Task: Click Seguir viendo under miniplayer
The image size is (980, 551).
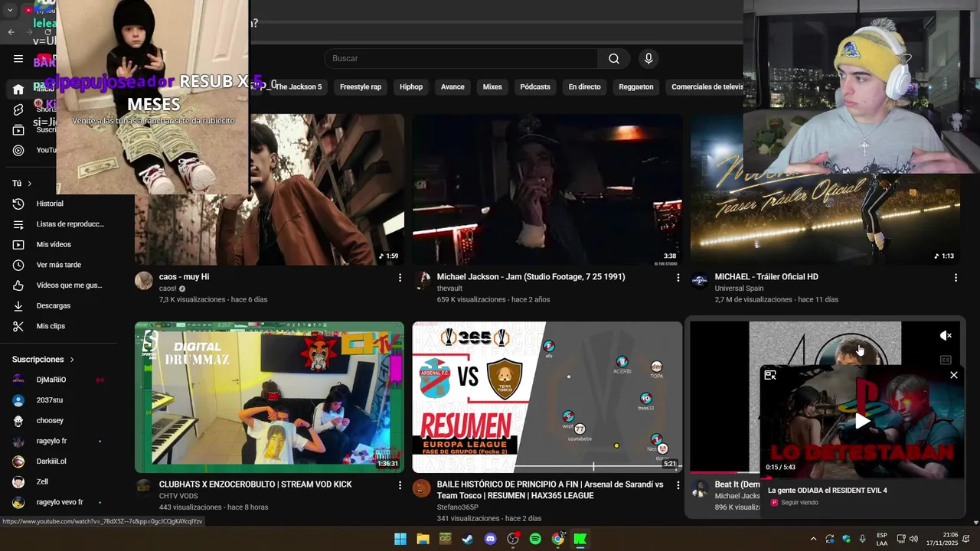Action: (799, 503)
